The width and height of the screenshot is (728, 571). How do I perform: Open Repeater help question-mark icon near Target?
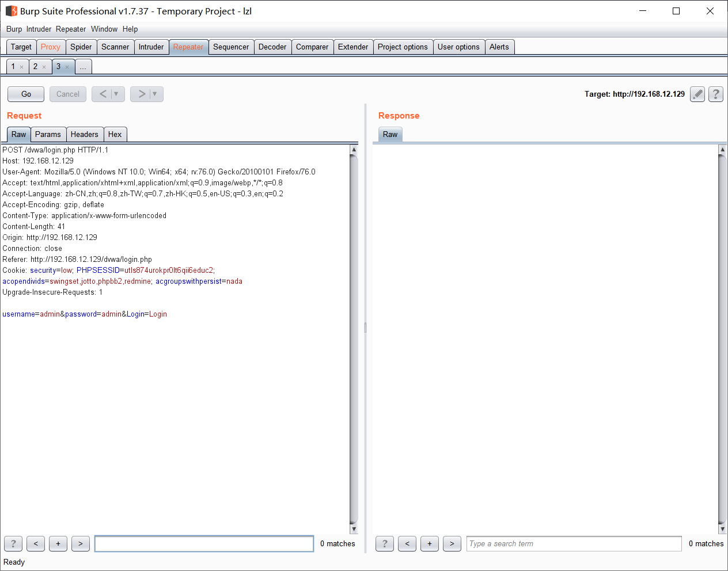[x=716, y=94]
